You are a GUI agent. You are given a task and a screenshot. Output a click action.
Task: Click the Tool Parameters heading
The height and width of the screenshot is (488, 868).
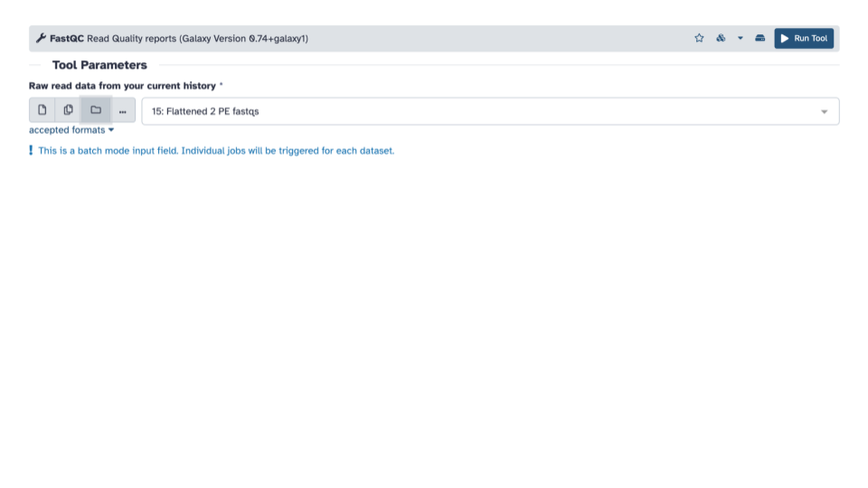(x=99, y=65)
